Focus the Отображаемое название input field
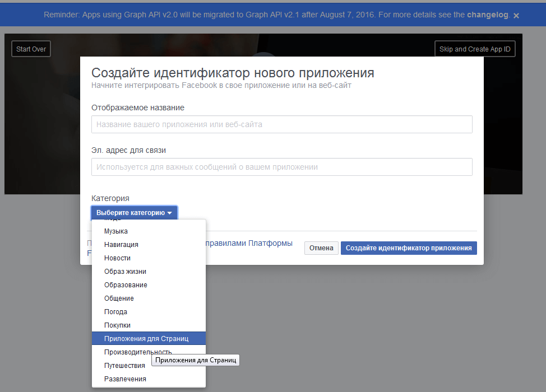The width and height of the screenshot is (546, 392). click(282, 124)
